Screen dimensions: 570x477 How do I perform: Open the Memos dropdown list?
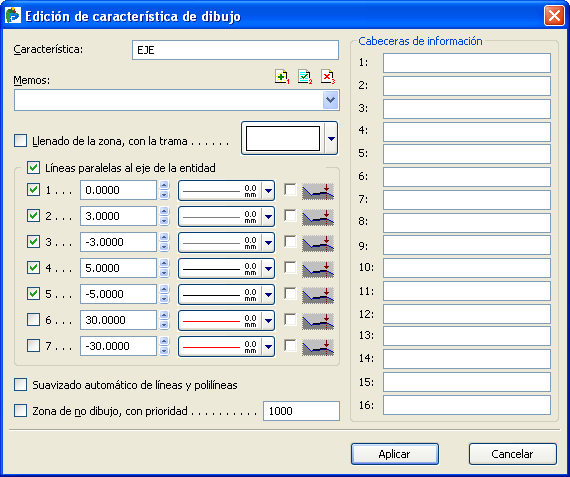330,100
